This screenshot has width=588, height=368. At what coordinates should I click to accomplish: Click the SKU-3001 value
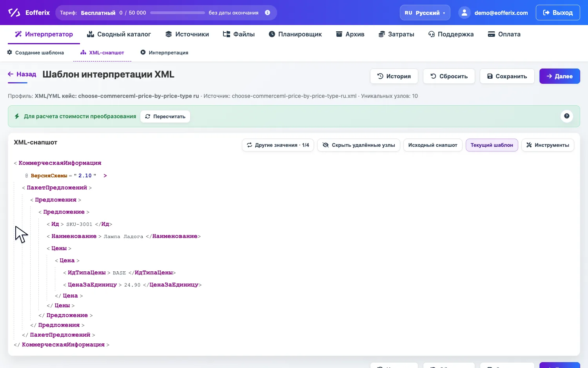(79, 224)
